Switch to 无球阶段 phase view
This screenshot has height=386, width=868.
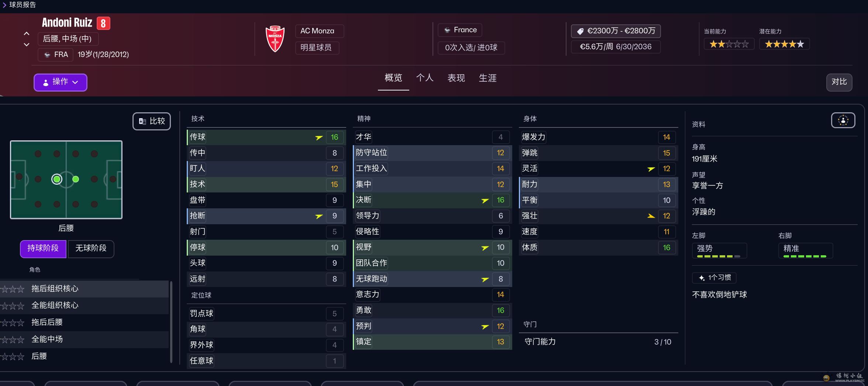(x=91, y=249)
